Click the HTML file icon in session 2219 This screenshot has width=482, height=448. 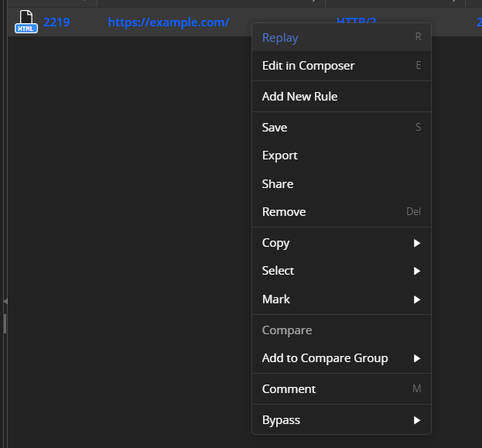click(26, 22)
